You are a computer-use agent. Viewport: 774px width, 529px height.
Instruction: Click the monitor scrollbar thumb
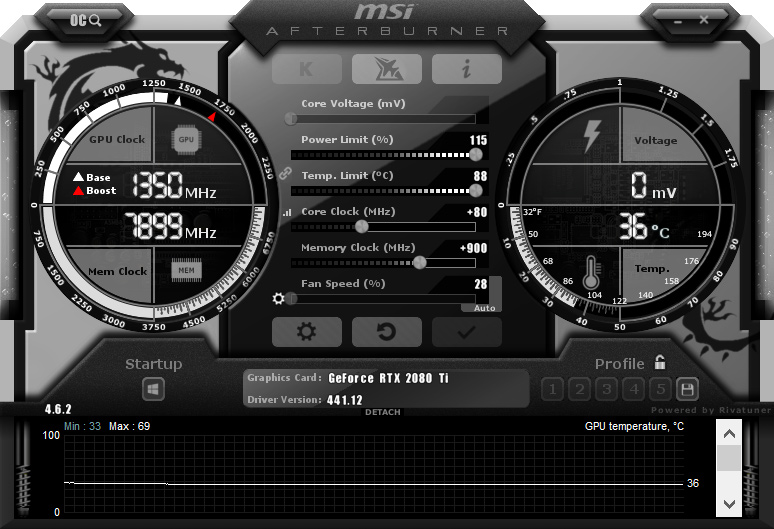pyautogui.click(x=729, y=458)
